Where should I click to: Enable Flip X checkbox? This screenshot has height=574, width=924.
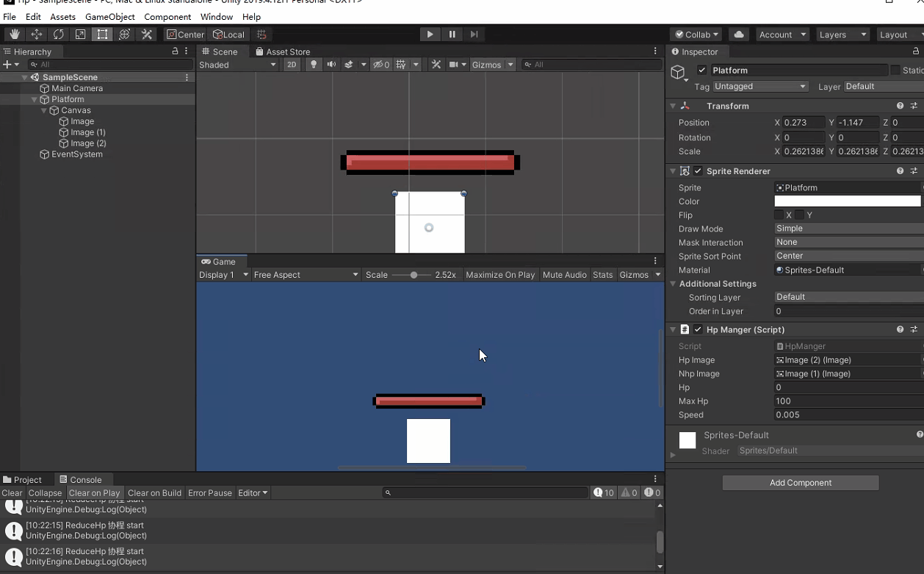coord(779,215)
